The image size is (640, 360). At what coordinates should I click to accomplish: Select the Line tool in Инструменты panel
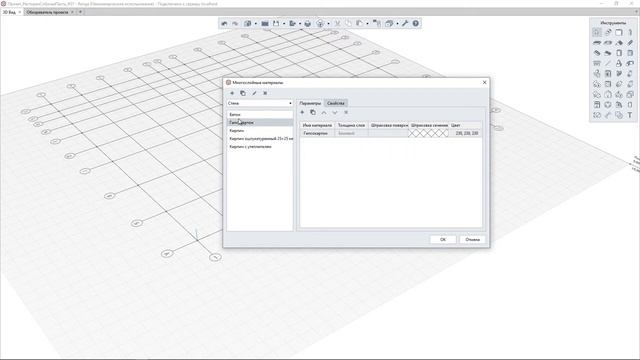tap(608, 63)
